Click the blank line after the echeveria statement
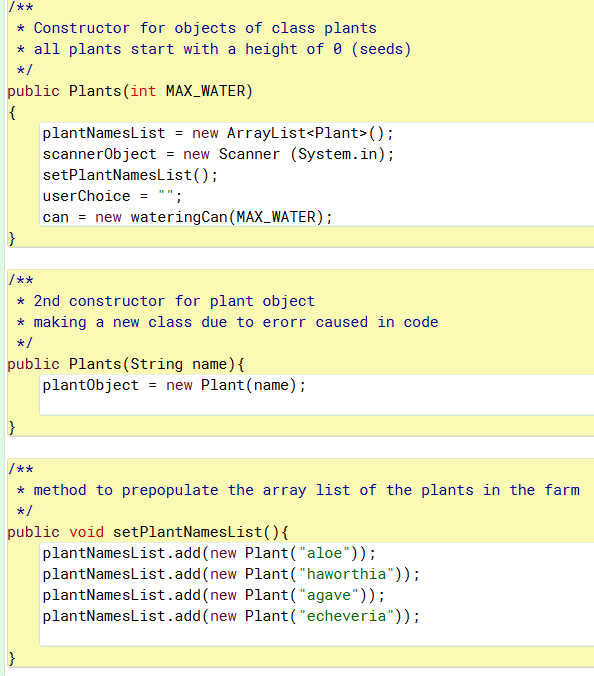Screen dimensions: 594x676 (317, 636)
